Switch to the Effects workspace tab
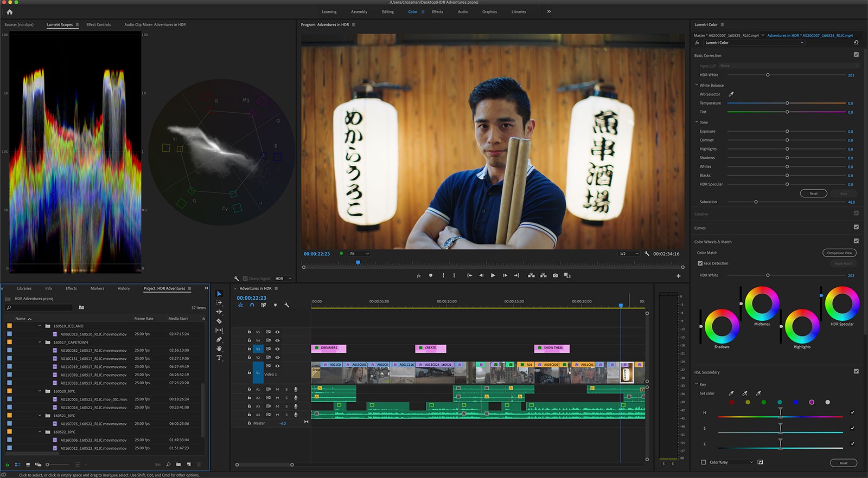 pyautogui.click(x=437, y=12)
